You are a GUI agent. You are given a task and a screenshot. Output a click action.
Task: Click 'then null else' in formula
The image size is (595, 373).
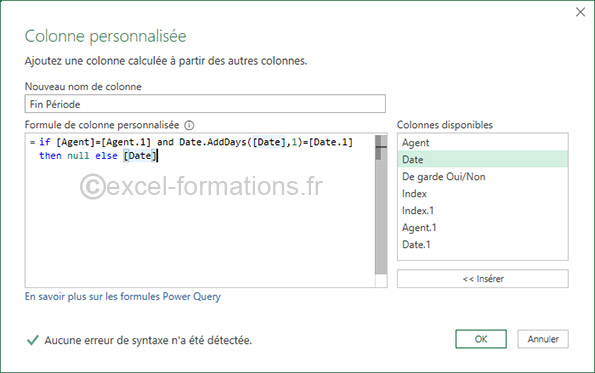click(x=78, y=156)
